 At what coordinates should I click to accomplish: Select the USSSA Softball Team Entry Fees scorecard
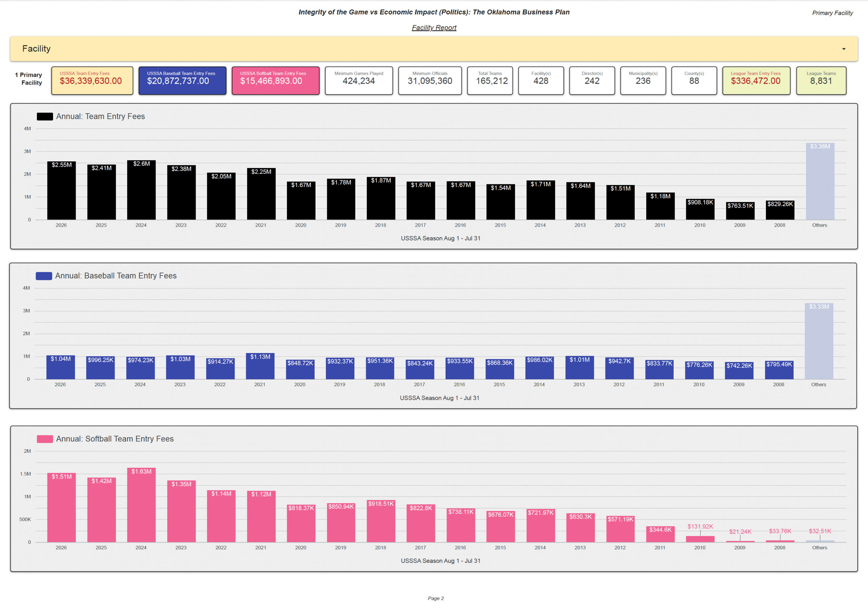[276, 81]
